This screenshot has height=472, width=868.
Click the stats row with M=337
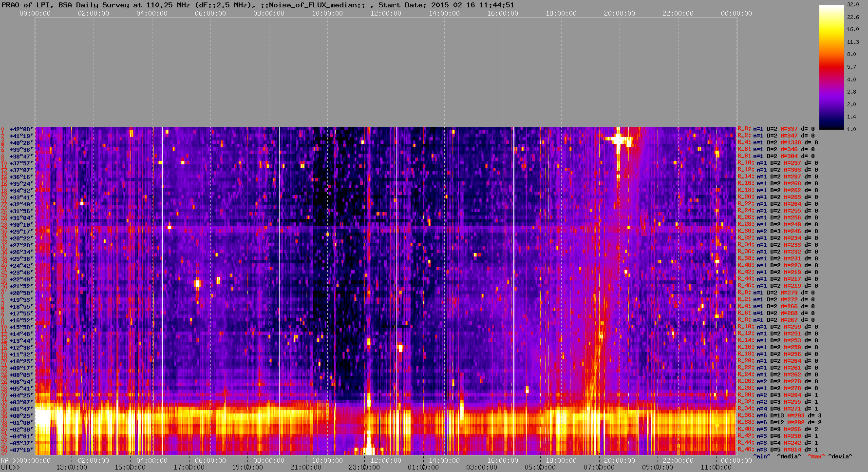click(x=776, y=129)
